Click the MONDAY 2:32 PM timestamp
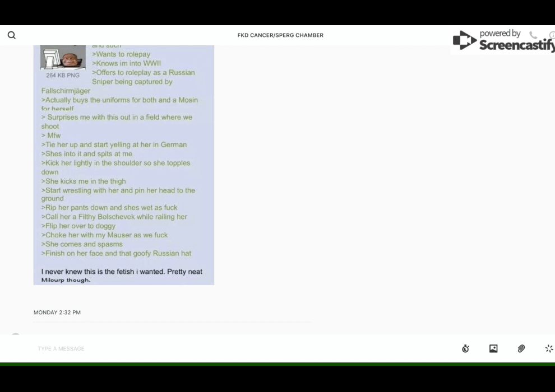 click(57, 312)
